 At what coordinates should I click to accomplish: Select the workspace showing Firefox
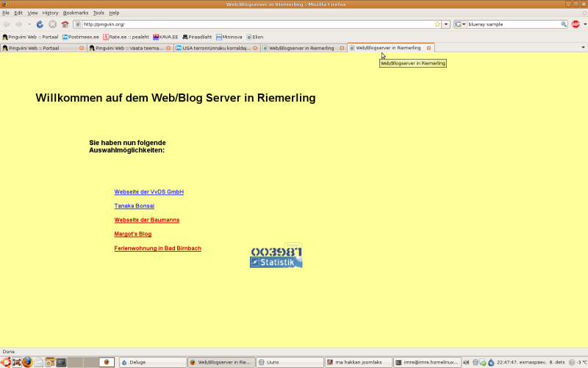point(107,362)
